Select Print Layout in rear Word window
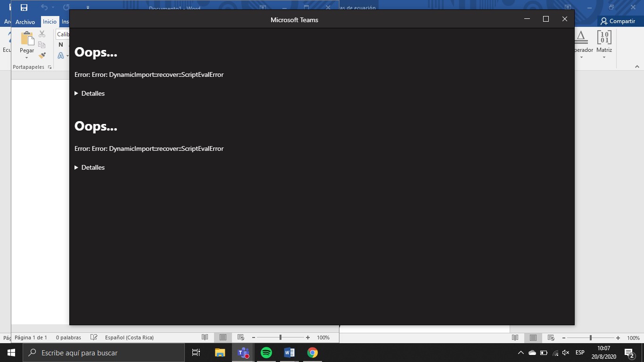The image size is (644, 362). pyautogui.click(x=533, y=337)
